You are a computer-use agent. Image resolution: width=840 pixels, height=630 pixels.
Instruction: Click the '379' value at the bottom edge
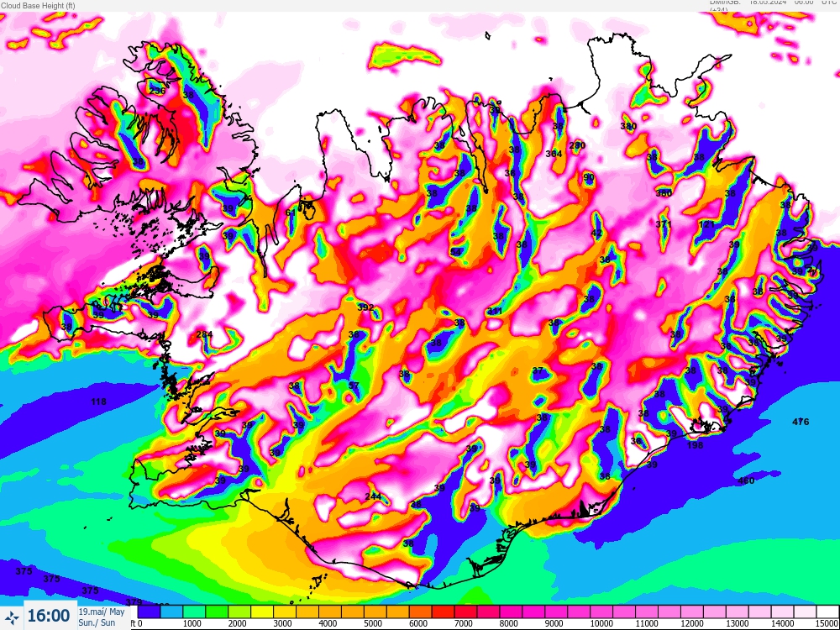pyautogui.click(x=134, y=602)
